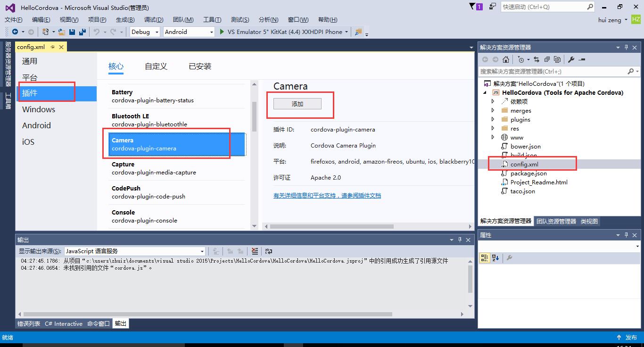Select the Capture plugin in list

(178, 168)
